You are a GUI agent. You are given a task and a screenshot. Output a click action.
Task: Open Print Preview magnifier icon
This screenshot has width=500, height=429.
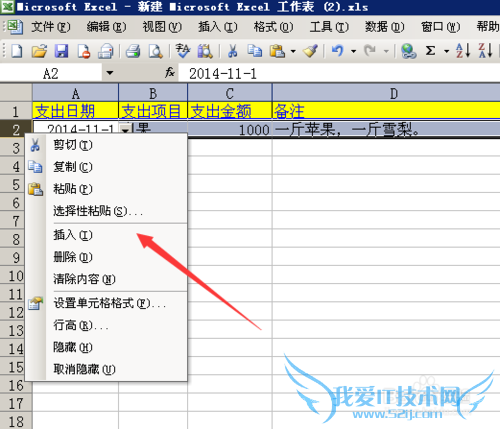pos(155,51)
